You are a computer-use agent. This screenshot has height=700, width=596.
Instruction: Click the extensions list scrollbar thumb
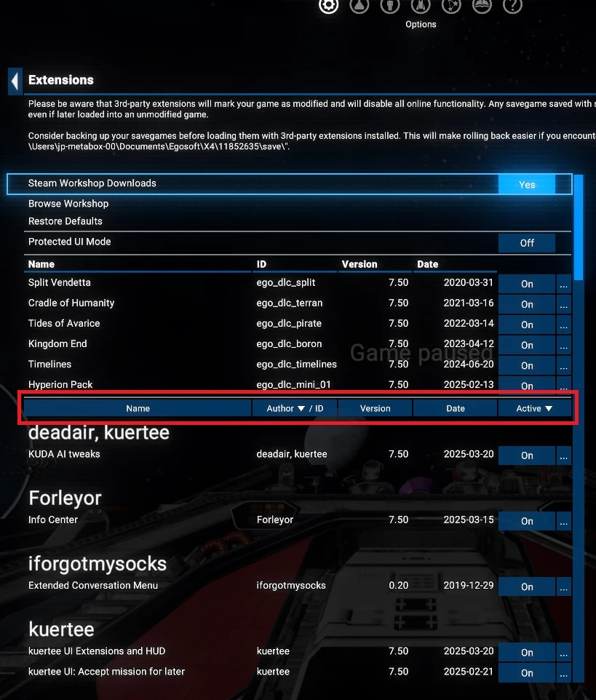tap(579, 228)
